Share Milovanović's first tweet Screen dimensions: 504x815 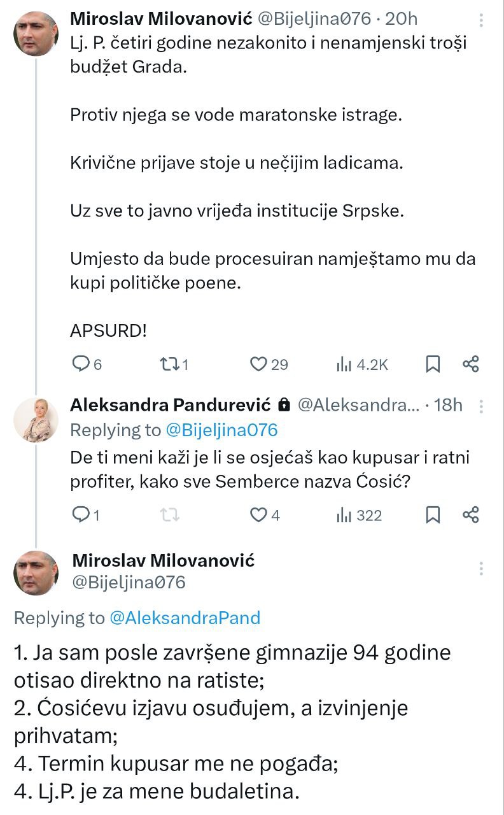pyautogui.click(x=471, y=364)
